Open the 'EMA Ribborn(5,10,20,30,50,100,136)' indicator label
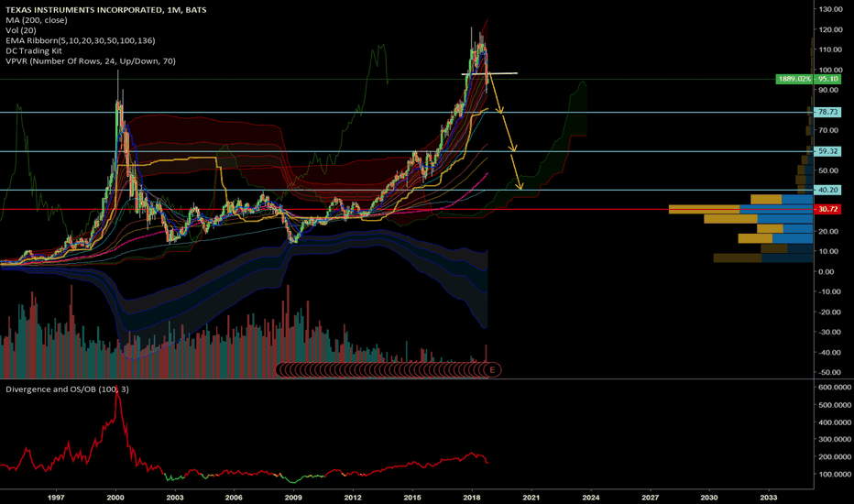This screenshot has width=854, height=504. pyautogui.click(x=80, y=41)
